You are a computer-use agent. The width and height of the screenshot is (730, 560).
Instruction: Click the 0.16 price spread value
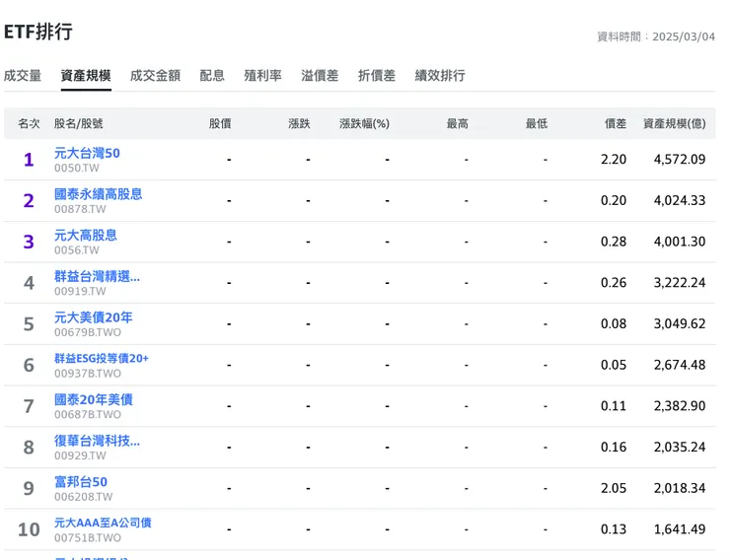[x=614, y=447]
